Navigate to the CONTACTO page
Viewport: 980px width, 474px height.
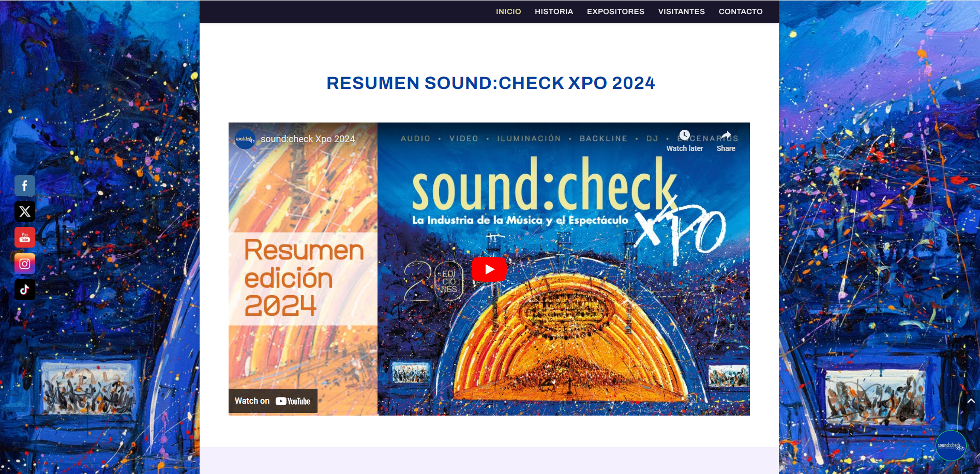coord(741,11)
